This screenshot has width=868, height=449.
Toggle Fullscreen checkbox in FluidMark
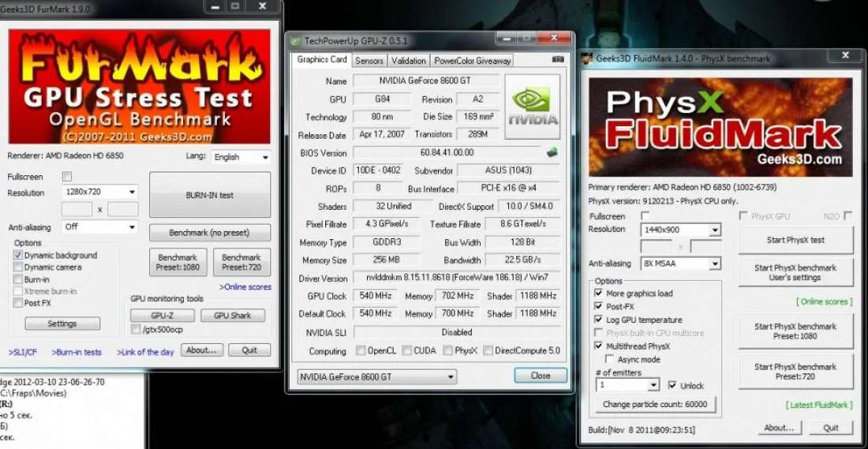point(645,215)
